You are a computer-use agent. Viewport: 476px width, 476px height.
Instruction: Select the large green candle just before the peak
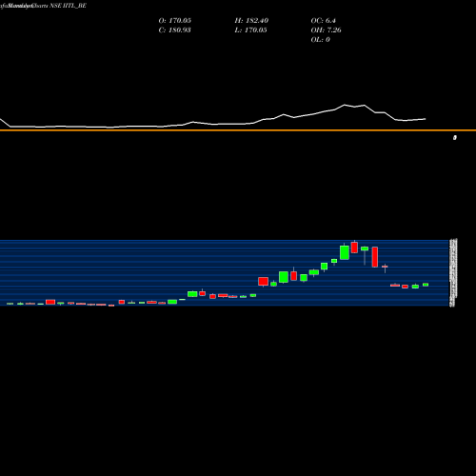click(345, 252)
